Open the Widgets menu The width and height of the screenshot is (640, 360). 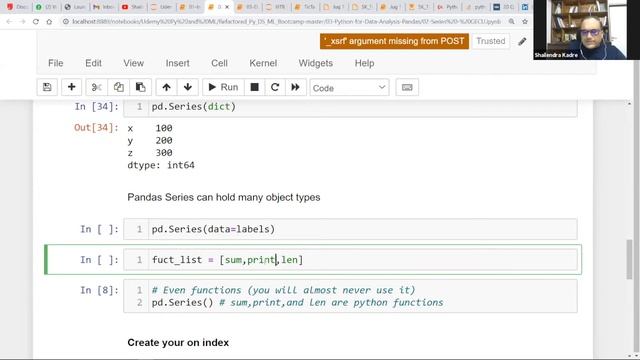pos(316,63)
